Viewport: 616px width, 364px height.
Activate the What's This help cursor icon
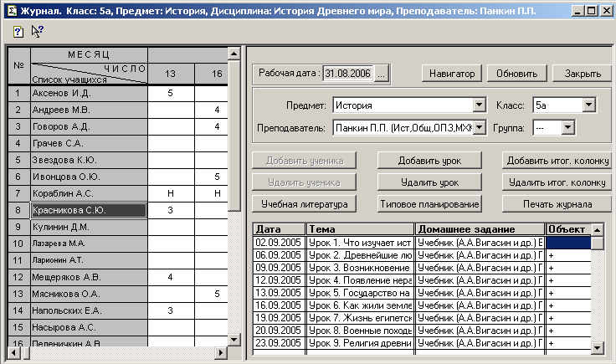tap(38, 32)
